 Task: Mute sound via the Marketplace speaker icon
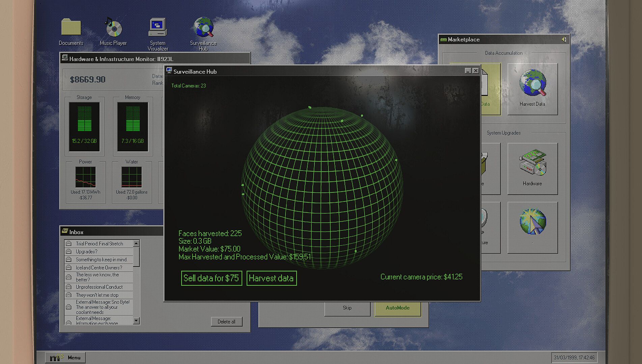[564, 39]
